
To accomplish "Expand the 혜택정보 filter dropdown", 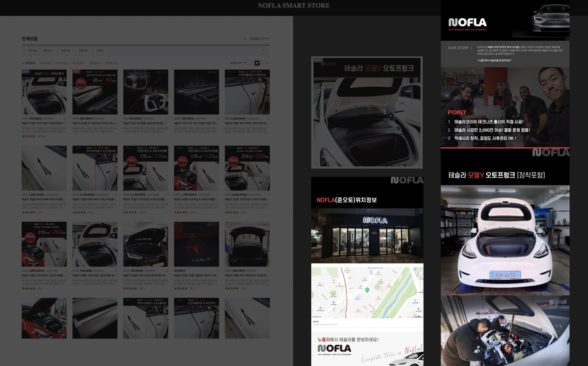I will coord(49,50).
